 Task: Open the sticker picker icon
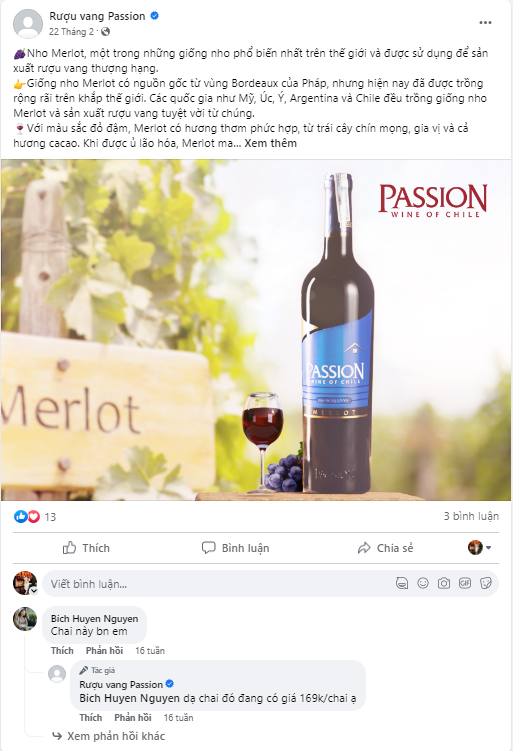pyautogui.click(x=486, y=583)
